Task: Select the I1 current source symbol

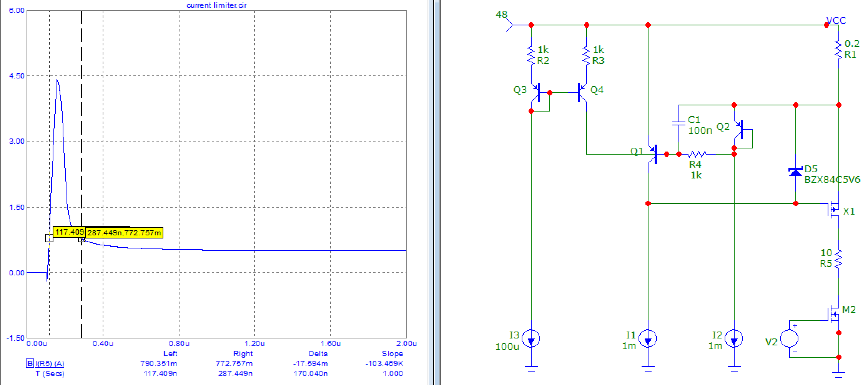Action: [648, 339]
